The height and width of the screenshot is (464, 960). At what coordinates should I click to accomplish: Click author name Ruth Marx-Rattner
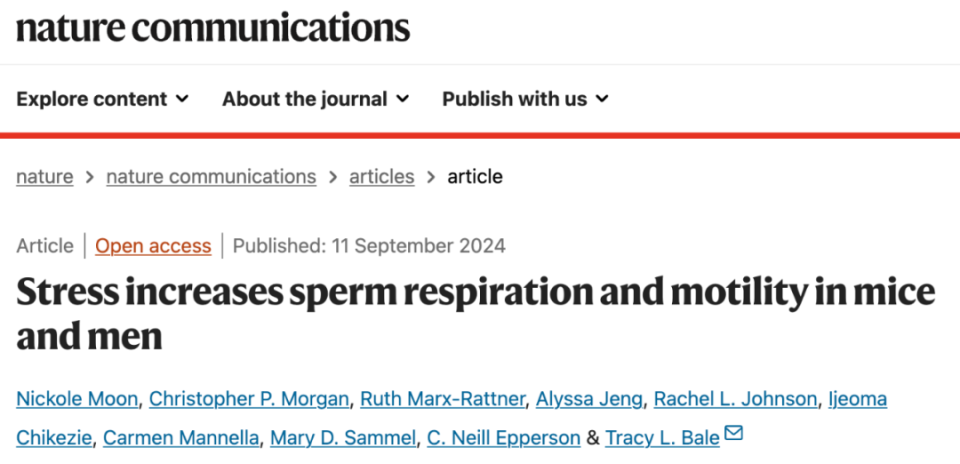[x=443, y=399]
